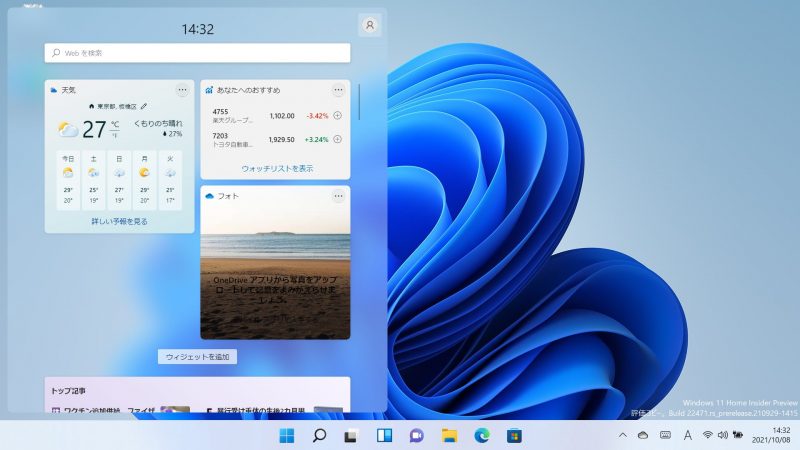The image size is (800, 450).
Task: Edit the weather location pencil icon
Action: 144,107
